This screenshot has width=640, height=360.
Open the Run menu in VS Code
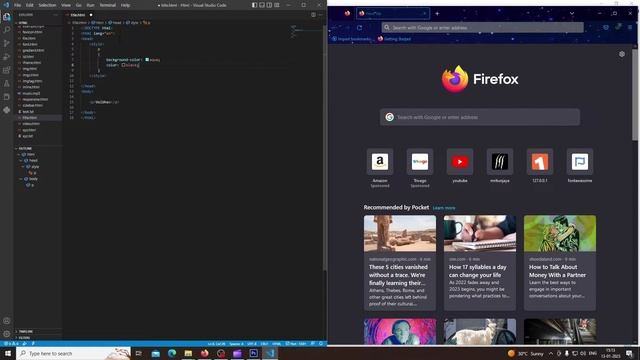pos(91,5)
